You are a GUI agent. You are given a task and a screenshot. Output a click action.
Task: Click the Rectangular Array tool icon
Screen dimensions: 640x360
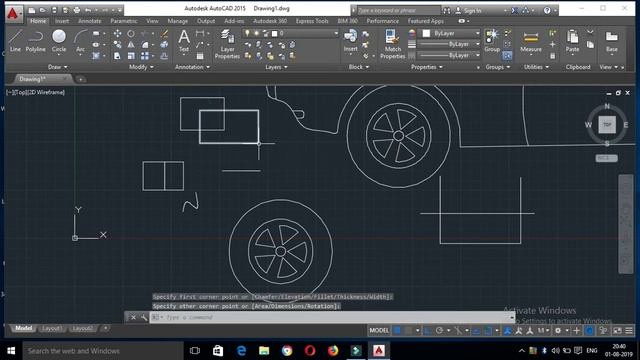click(144, 56)
